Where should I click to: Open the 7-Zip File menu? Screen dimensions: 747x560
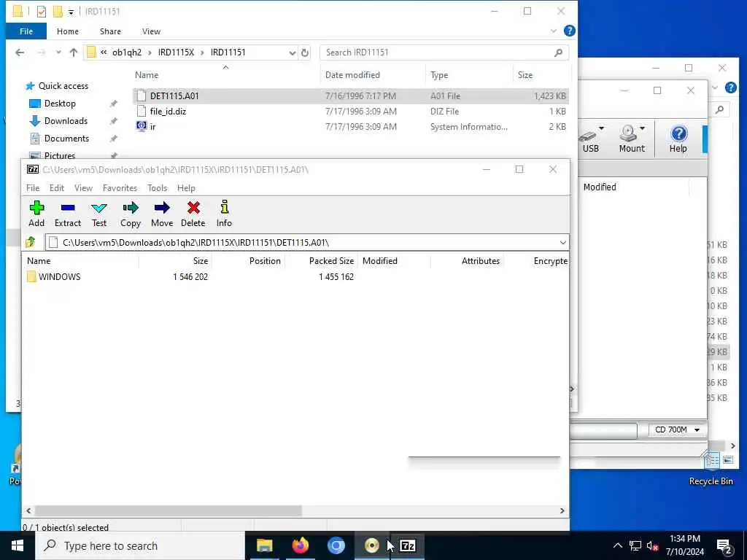33,188
